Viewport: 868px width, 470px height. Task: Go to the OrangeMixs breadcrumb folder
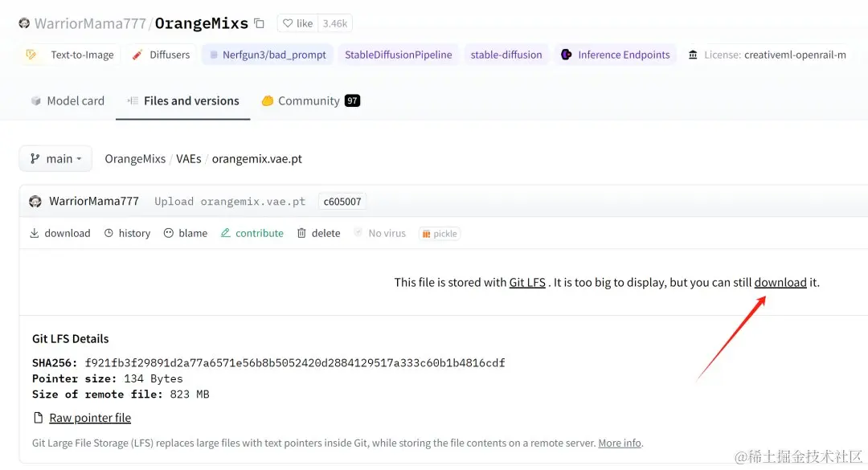click(135, 159)
